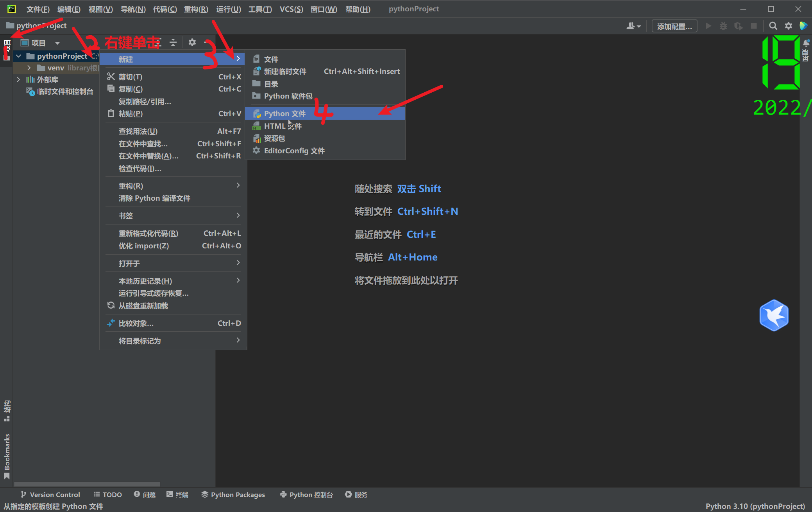Open IDE settings gear in top toolbar

(788, 26)
